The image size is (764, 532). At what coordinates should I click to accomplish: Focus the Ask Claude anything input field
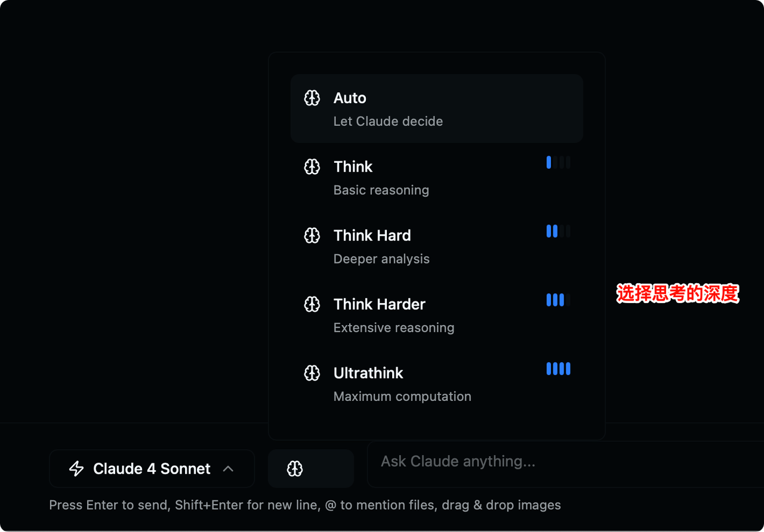coord(561,462)
